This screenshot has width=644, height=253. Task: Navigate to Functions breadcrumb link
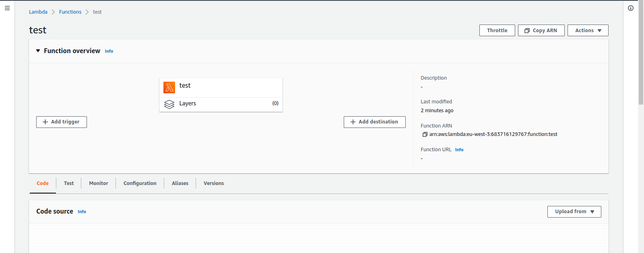pyautogui.click(x=70, y=12)
